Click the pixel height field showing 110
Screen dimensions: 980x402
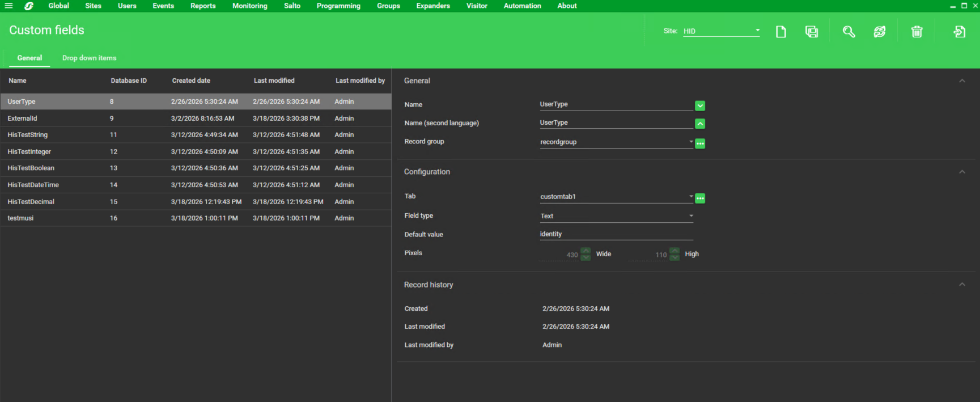[x=648, y=255]
